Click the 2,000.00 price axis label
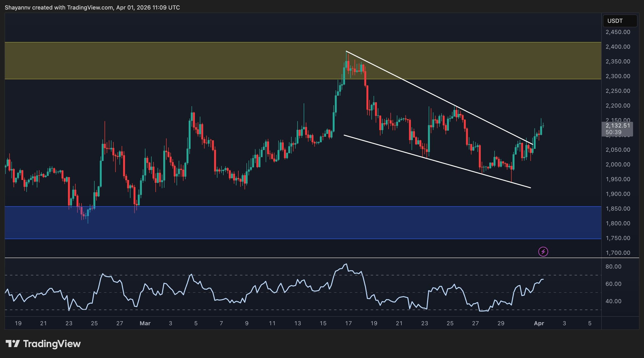 pos(618,164)
